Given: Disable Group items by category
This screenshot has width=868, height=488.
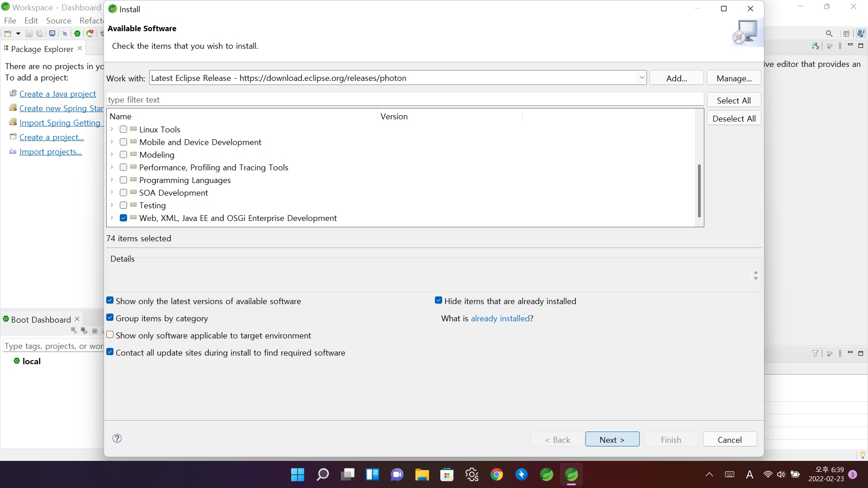Looking at the screenshot, I should click(110, 318).
